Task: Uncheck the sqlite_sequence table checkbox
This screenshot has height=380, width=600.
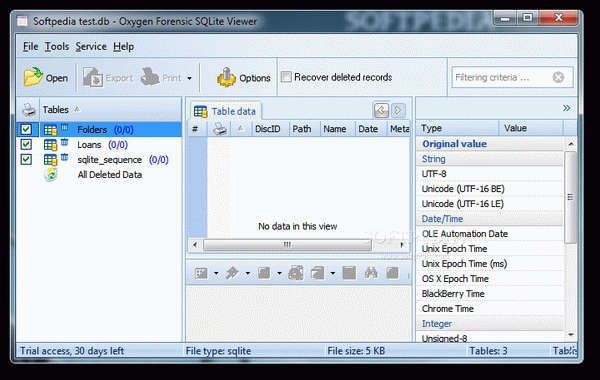Action: pos(26,159)
